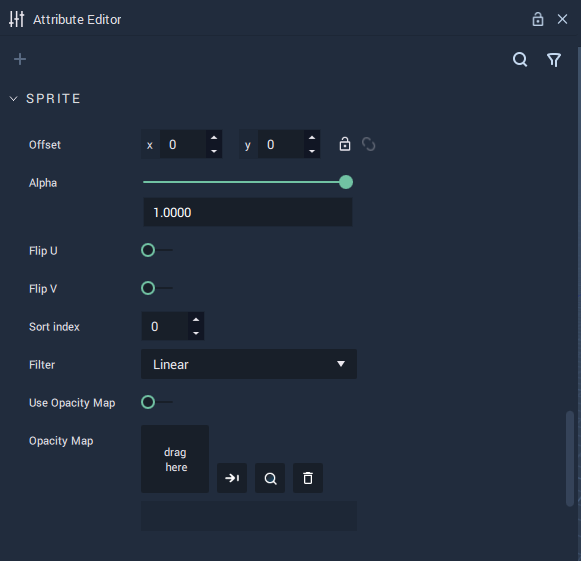Delete the Opacity Map with trash icon

click(x=308, y=478)
